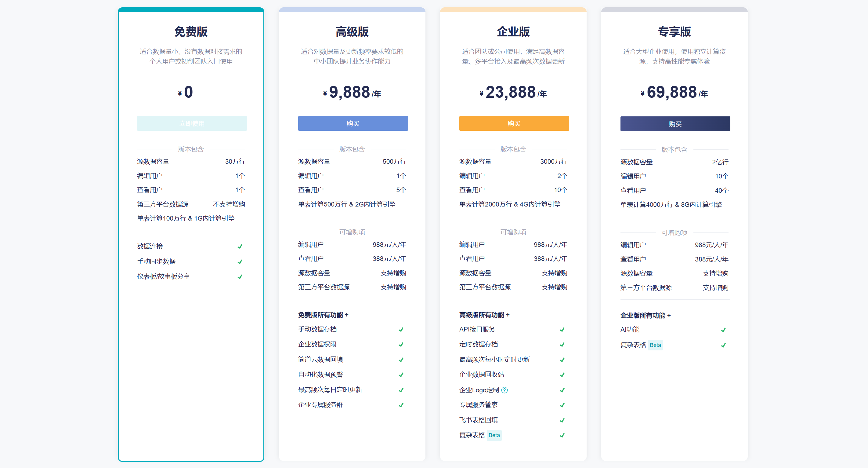Screen dimensions: 868x468
Task: Click the checkmark next to 企业Logo定制
Action: pos(562,390)
